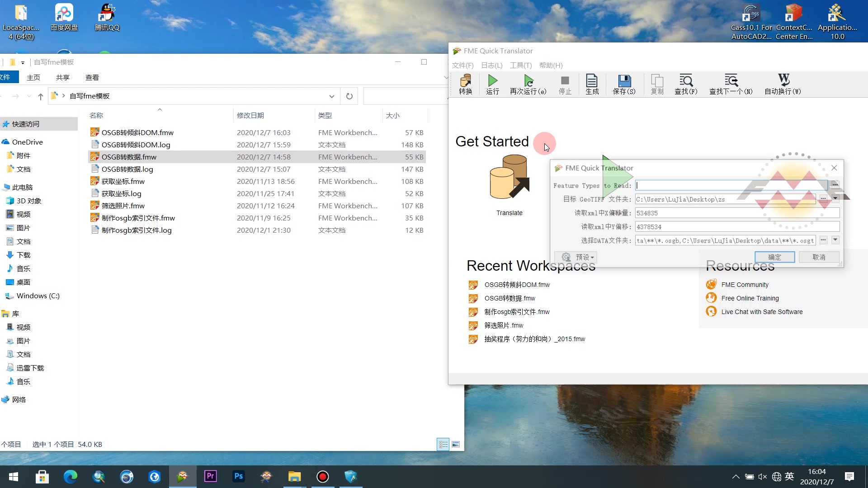Open recent locations dropdown in Explorer
The image size is (868, 488).
(x=29, y=96)
